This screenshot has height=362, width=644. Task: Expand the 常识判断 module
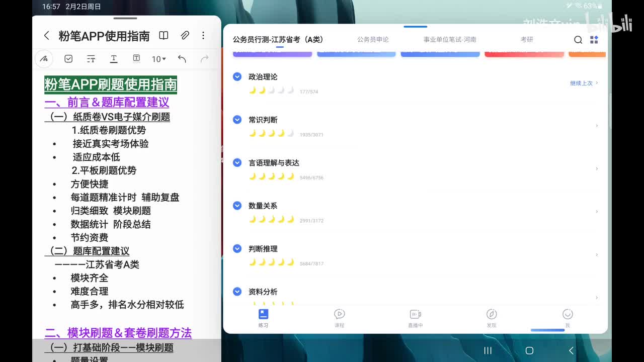point(237,120)
